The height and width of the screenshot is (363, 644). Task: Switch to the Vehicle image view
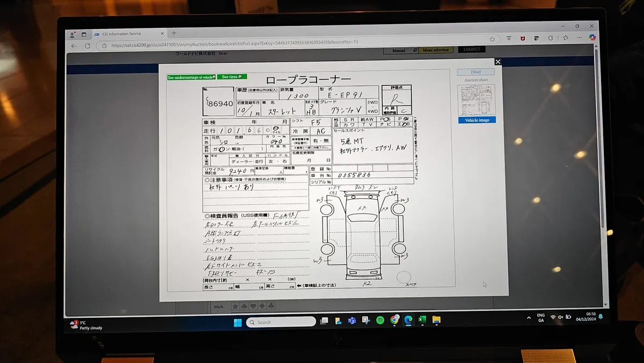click(477, 120)
